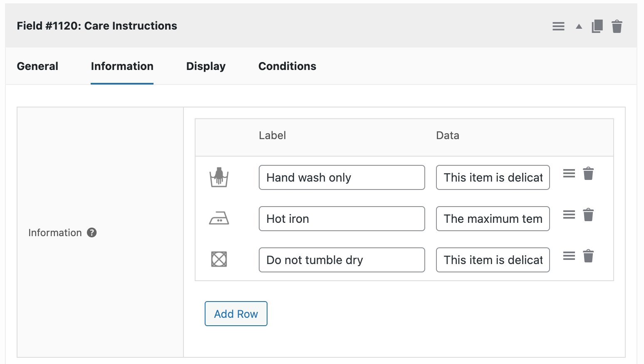644x364 pixels.
Task: Open the field menu icon in the header
Action: click(558, 26)
